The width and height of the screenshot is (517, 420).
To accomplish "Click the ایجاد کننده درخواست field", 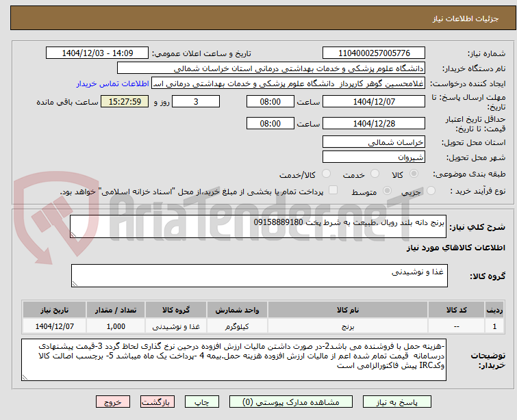I will tap(288, 83).
